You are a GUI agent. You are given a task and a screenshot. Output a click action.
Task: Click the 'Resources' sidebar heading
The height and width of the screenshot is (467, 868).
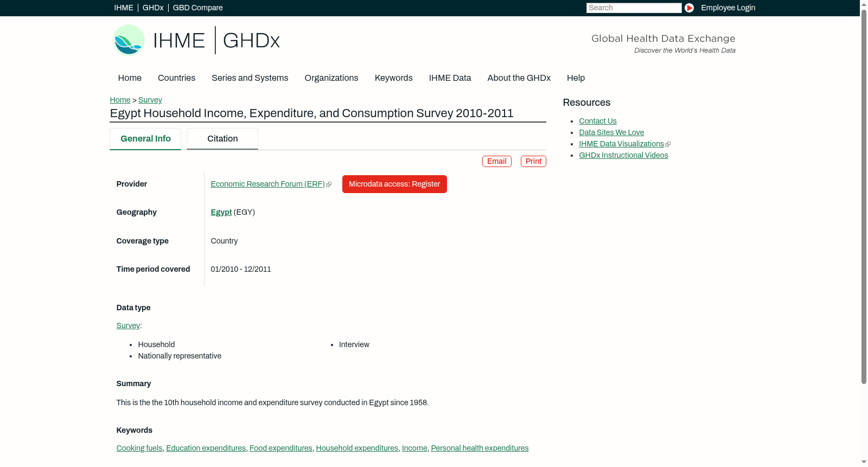pyautogui.click(x=586, y=103)
